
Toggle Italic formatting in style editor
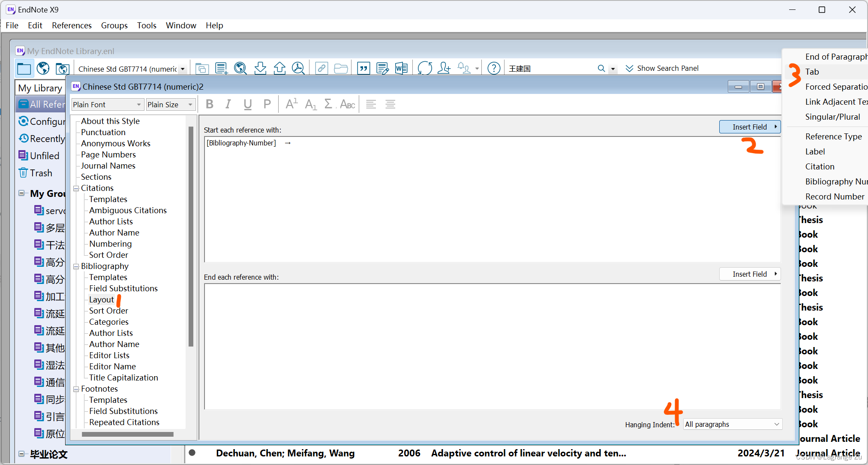pos(228,104)
